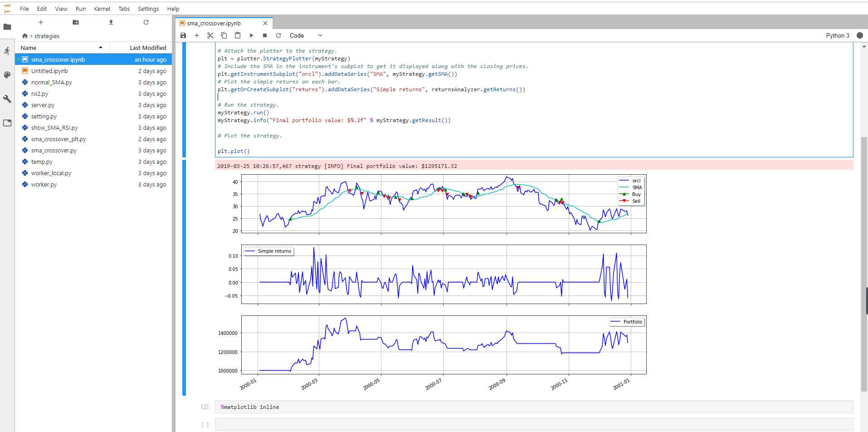868x432 pixels.
Task: Select sma_crossover_plt.py file
Action: (93, 139)
